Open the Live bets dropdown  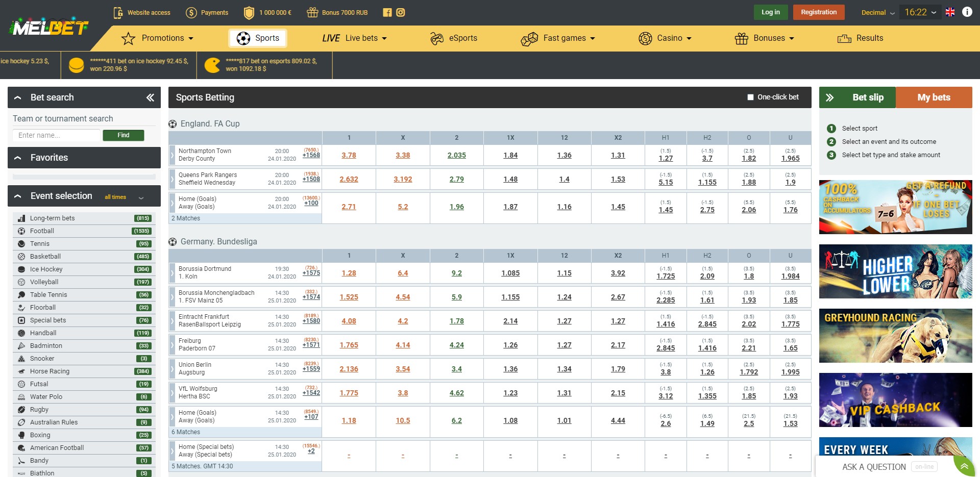point(355,38)
